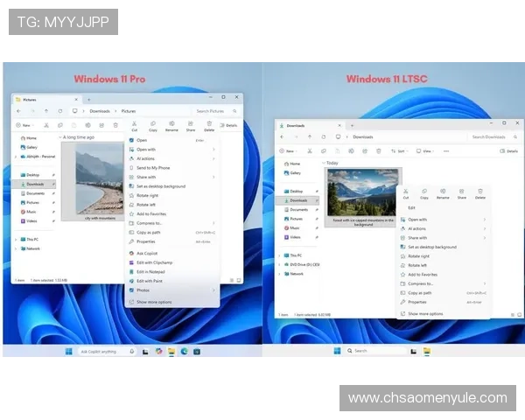Select Send to My Phone option
The height and width of the screenshot is (420, 525).
[x=153, y=167]
